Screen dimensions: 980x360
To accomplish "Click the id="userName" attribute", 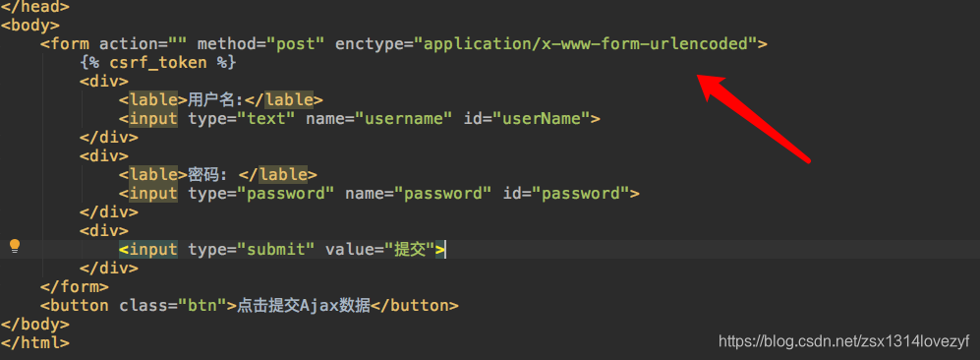I will (527, 119).
